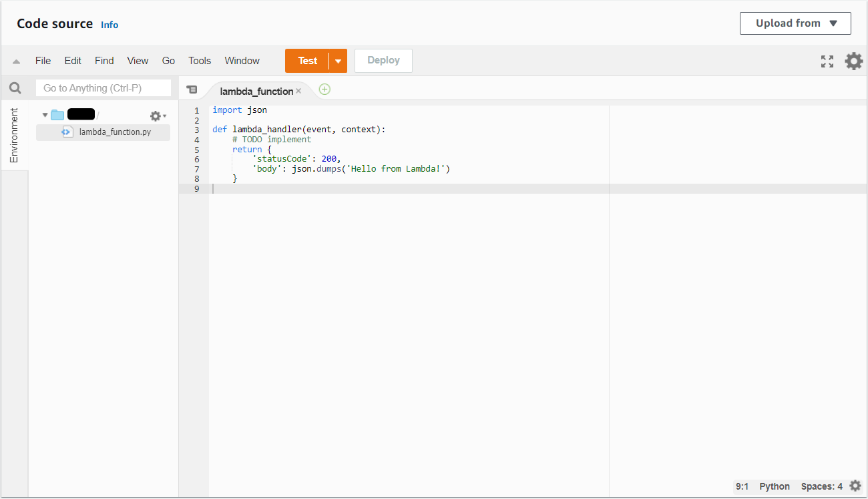Screen dimensions: 868x499
Task: Click line number 6 in the gutter
Action: (x=196, y=159)
